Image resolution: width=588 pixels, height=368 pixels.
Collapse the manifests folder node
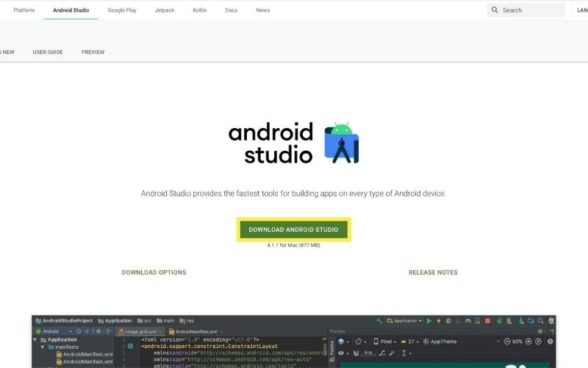tap(43, 347)
